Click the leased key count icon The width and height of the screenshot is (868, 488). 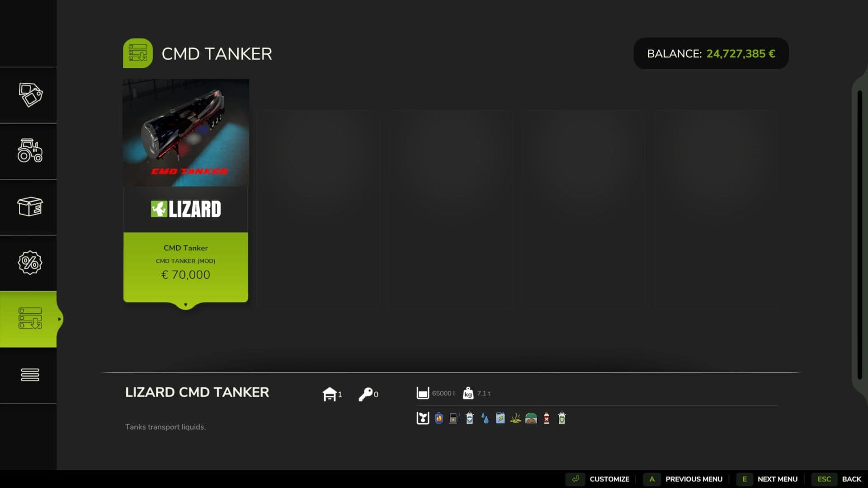(365, 394)
